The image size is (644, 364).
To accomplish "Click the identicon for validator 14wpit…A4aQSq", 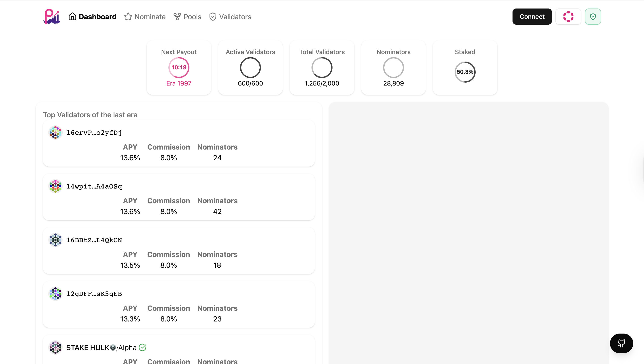I will click(55, 186).
